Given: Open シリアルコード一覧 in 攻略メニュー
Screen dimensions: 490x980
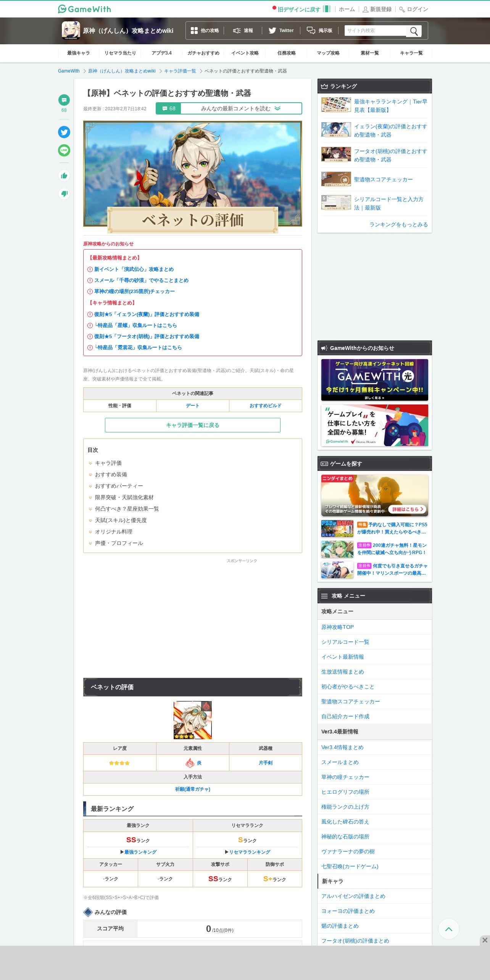Looking at the screenshot, I should pyautogui.click(x=375, y=642).
